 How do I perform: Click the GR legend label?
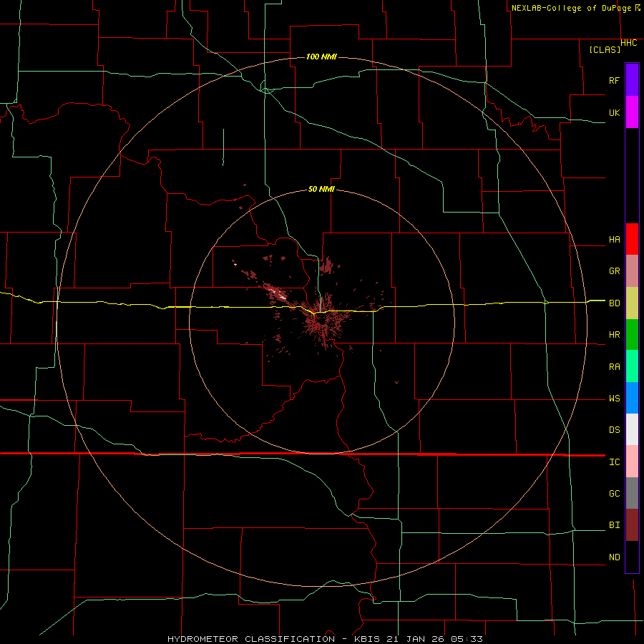tap(615, 271)
